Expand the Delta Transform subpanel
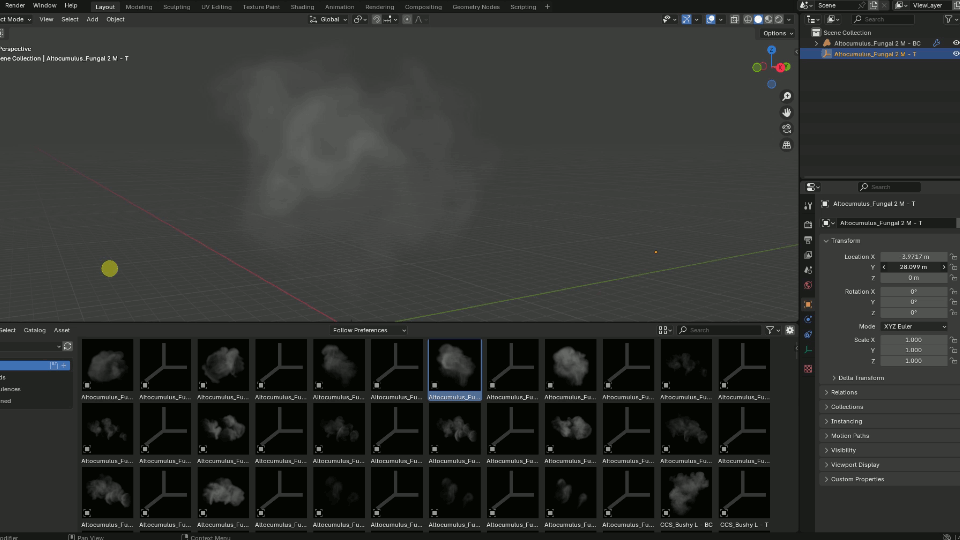 pyautogui.click(x=834, y=378)
